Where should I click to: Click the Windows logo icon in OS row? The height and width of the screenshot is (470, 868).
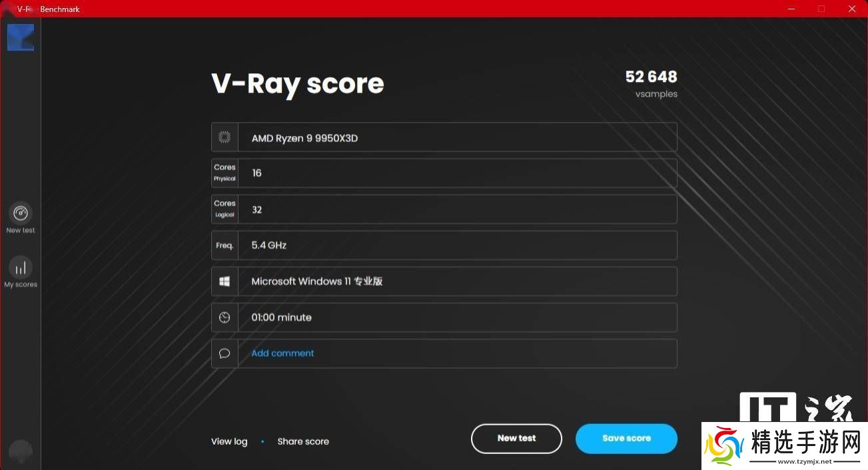point(224,281)
